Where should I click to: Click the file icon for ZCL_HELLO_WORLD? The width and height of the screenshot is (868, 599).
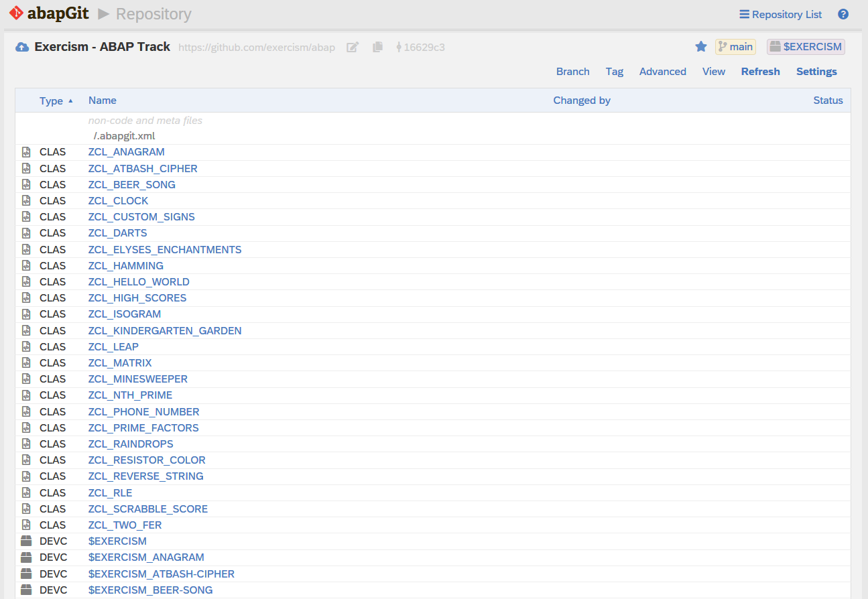(x=26, y=281)
